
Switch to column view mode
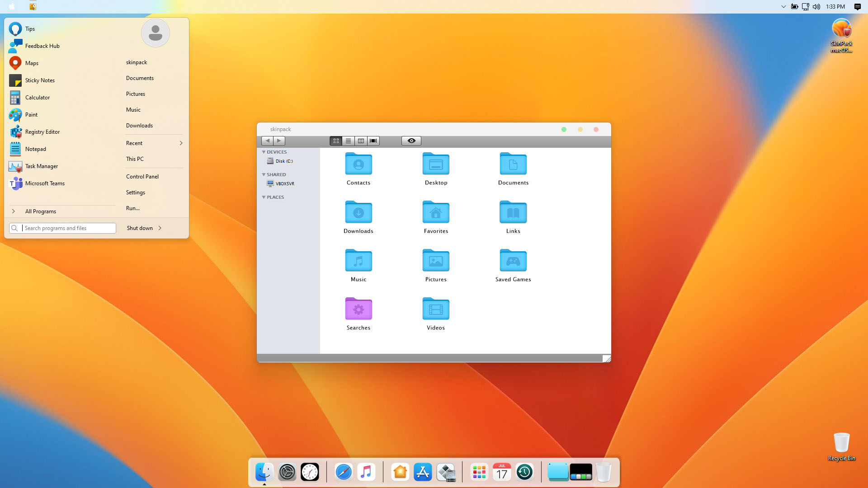(361, 141)
